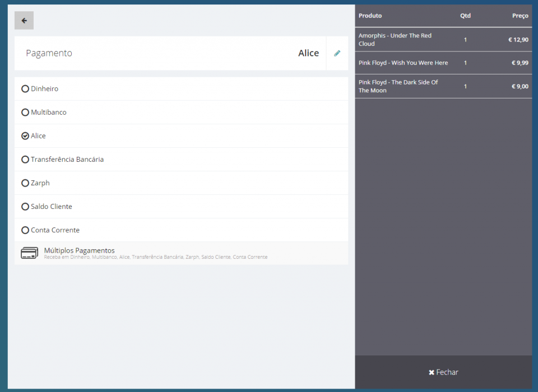Open Múltiplos Pagamentos option
Viewport: 538px width, 392px height.
tap(79, 251)
